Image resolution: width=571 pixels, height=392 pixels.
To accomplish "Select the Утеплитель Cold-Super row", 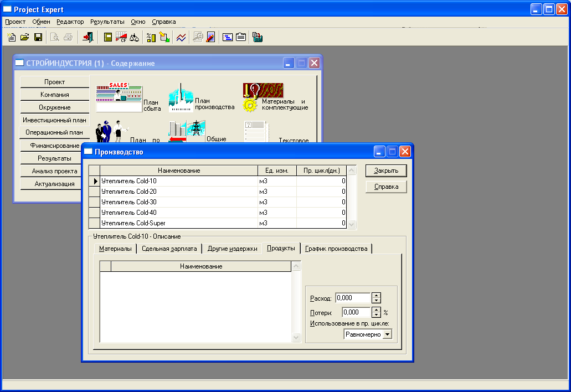I will click(x=218, y=223).
